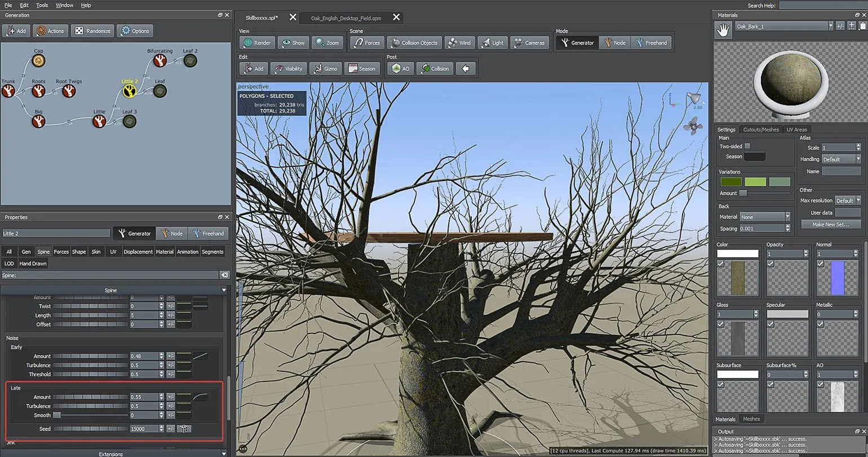868x457 pixels.
Task: Click the Make New Set button
Action: [830, 225]
